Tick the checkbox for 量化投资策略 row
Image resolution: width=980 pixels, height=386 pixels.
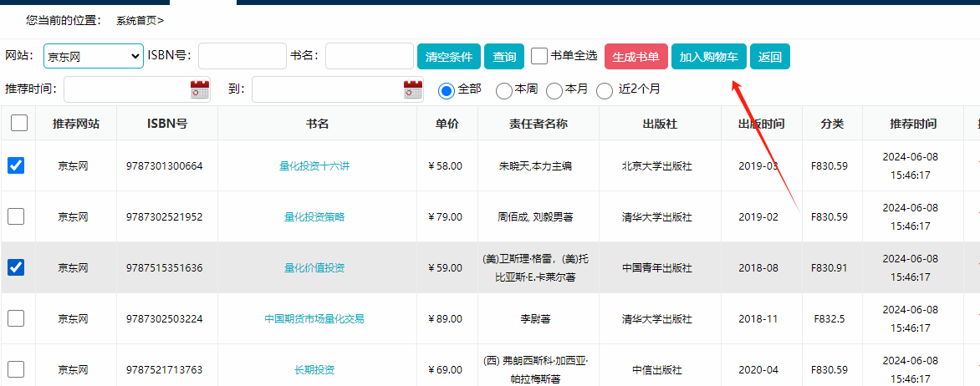point(16,216)
